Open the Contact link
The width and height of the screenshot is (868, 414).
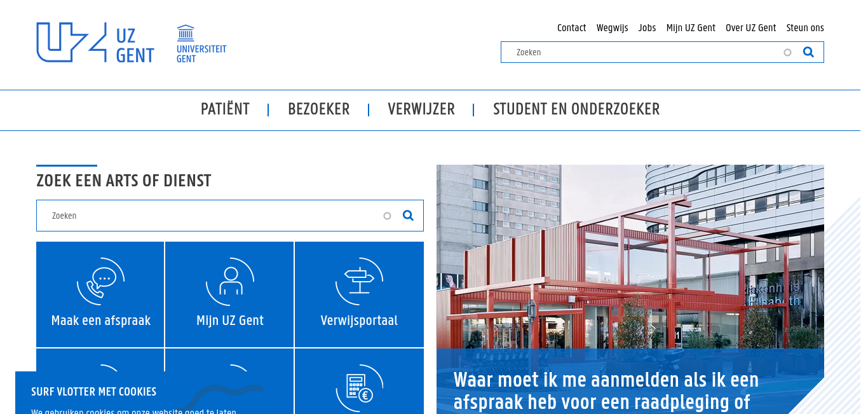click(571, 28)
